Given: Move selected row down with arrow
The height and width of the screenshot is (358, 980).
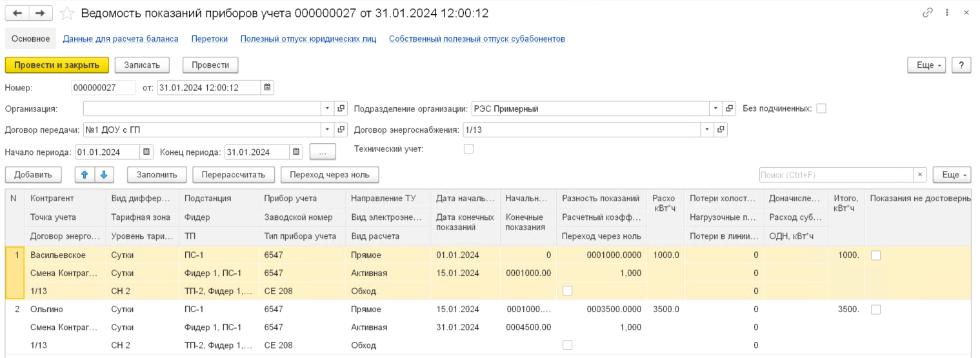Looking at the screenshot, I should [x=104, y=175].
